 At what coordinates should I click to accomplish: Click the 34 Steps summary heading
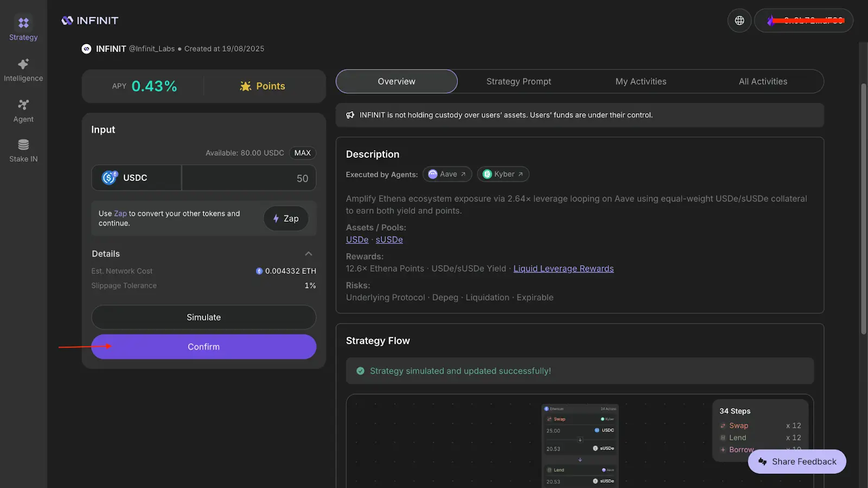point(735,411)
